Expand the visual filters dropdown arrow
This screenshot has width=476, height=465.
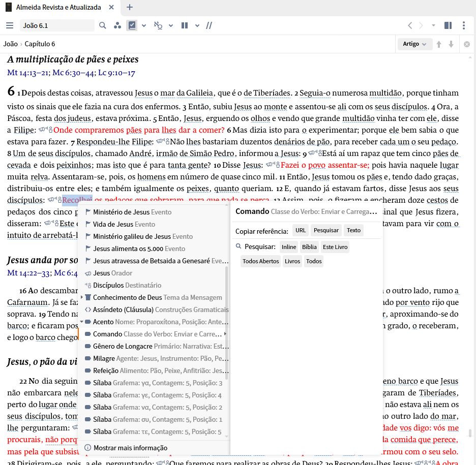(x=144, y=26)
